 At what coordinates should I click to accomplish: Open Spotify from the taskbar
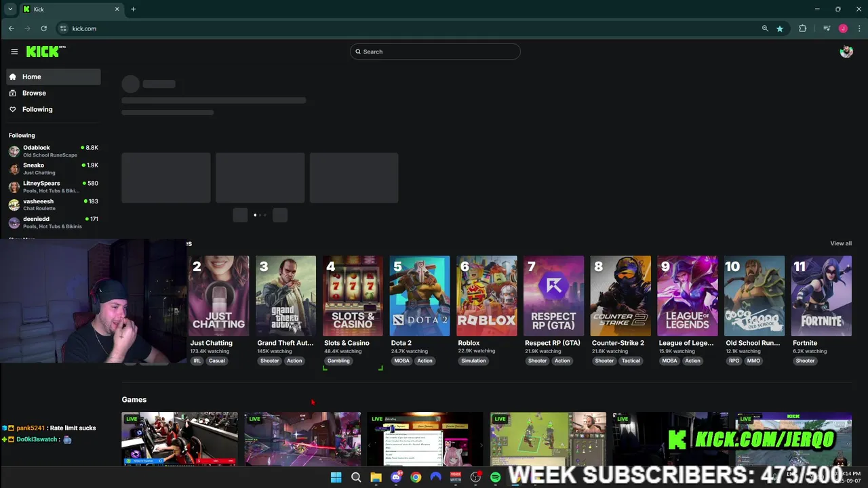496,477
